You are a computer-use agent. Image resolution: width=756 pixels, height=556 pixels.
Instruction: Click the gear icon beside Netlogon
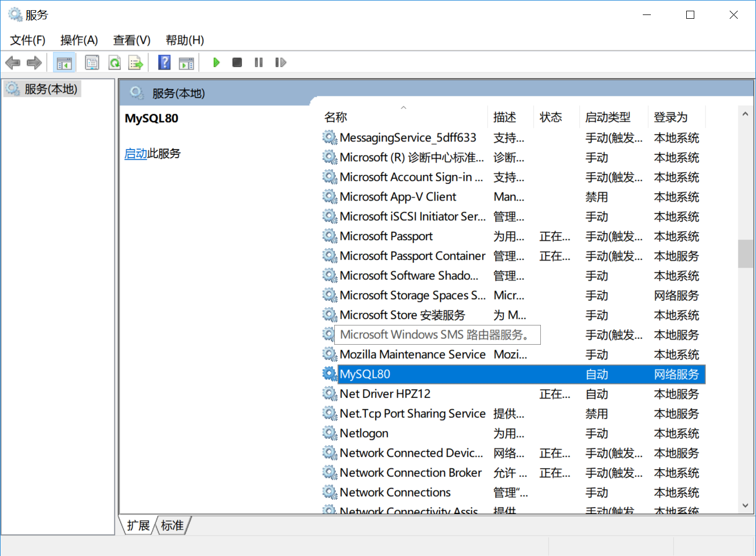[329, 433]
